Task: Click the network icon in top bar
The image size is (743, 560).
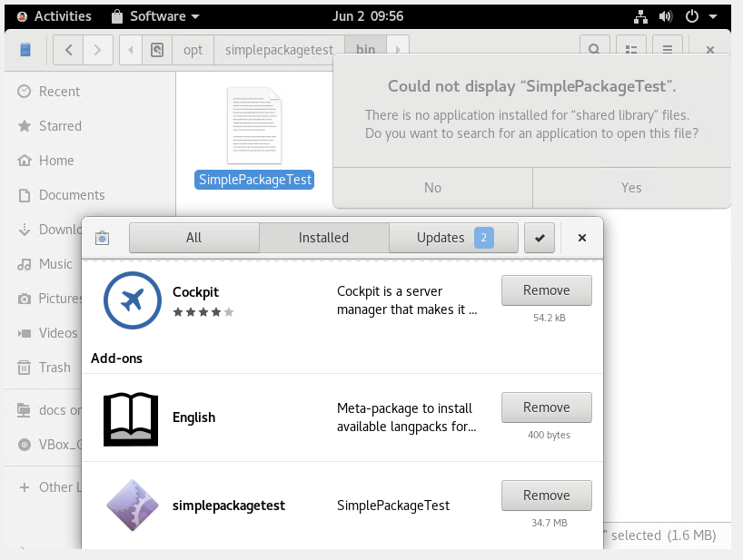Action: 639,16
